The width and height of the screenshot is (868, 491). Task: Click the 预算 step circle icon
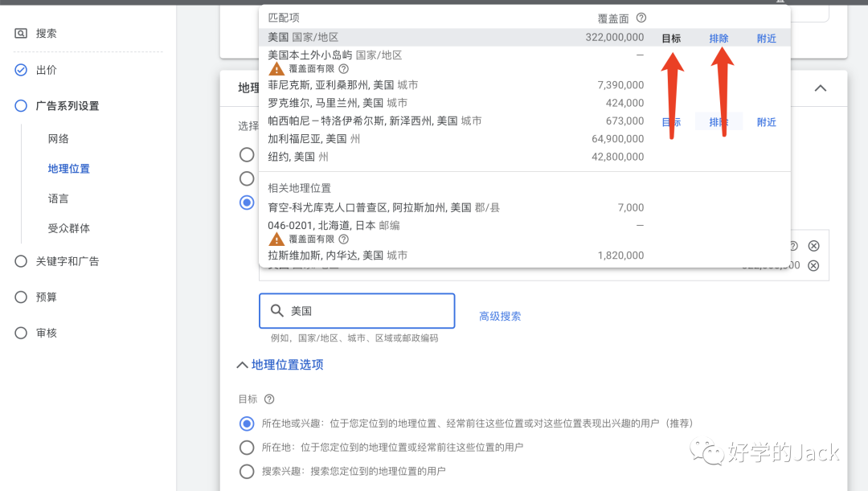(x=20, y=297)
